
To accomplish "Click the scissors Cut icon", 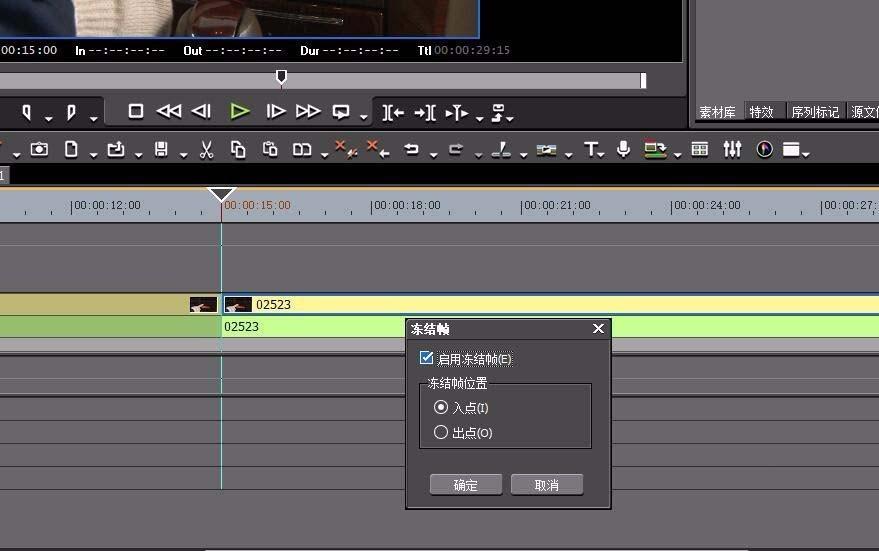I will (x=206, y=149).
